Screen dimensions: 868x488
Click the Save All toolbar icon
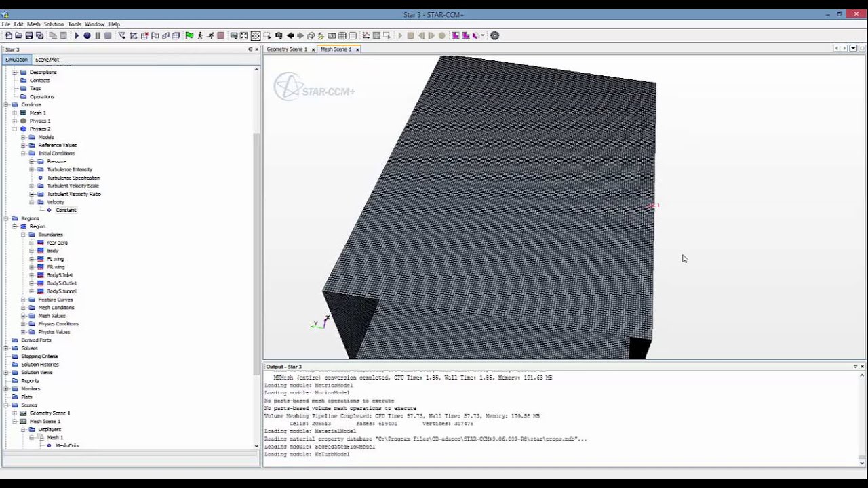pyautogui.click(x=39, y=35)
